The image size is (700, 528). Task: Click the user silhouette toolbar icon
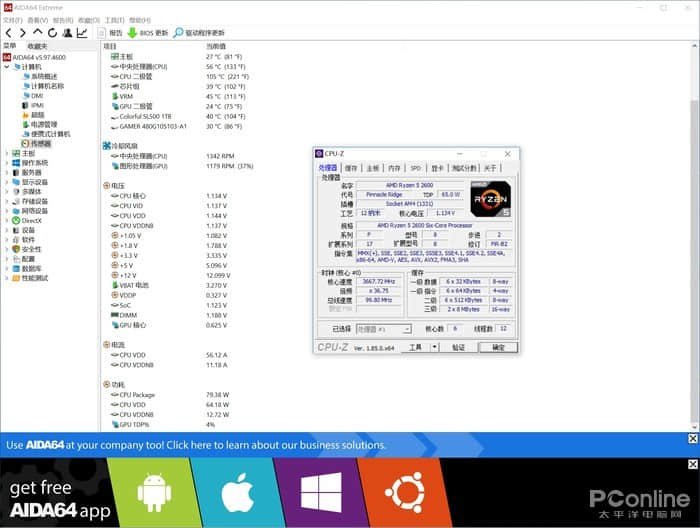(x=67, y=33)
